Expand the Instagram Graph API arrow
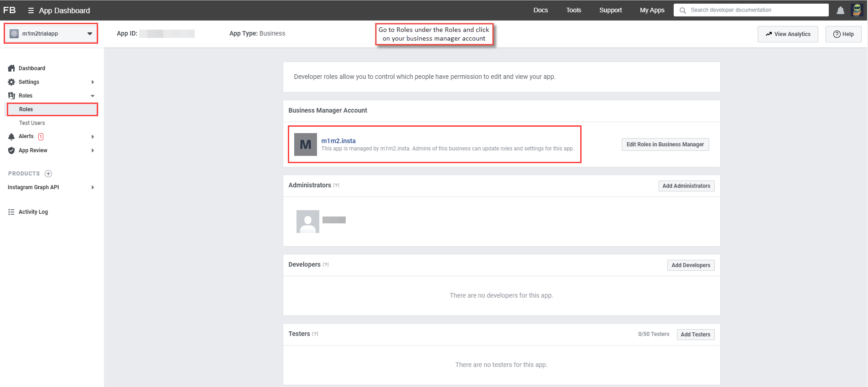Screen dimensions: 868x387 pyautogui.click(x=93, y=187)
